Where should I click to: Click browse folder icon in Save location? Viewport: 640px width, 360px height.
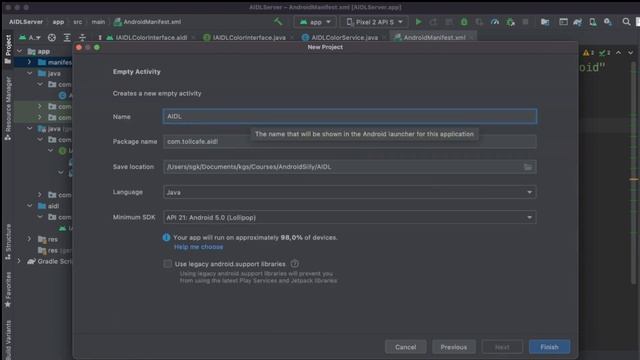[x=528, y=167]
